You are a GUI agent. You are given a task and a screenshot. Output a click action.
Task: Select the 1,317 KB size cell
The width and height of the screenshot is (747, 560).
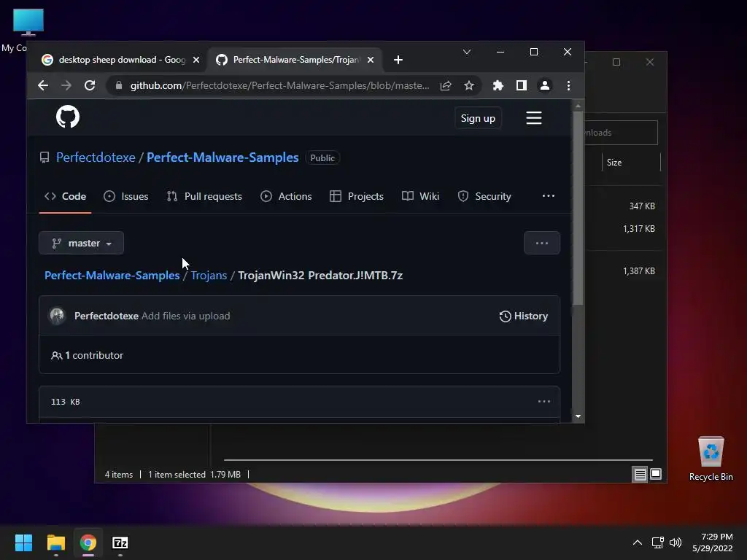(x=639, y=228)
